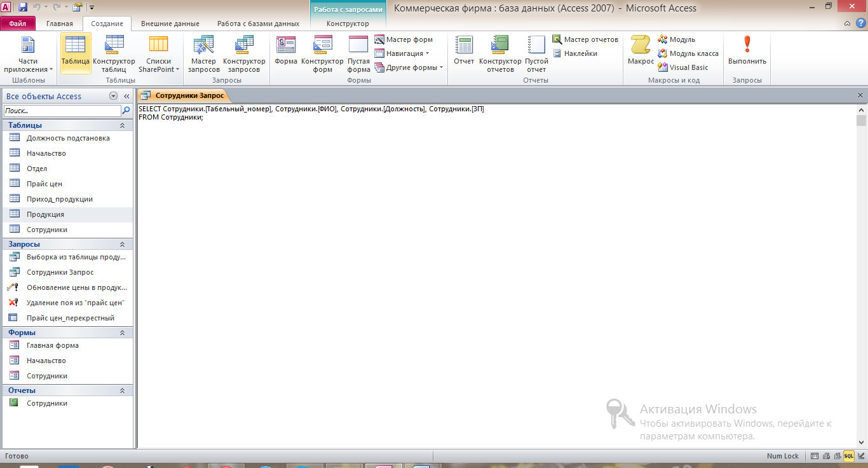Create a Пустая форма blank form
The width and height of the screenshot is (868, 468).
[358, 55]
